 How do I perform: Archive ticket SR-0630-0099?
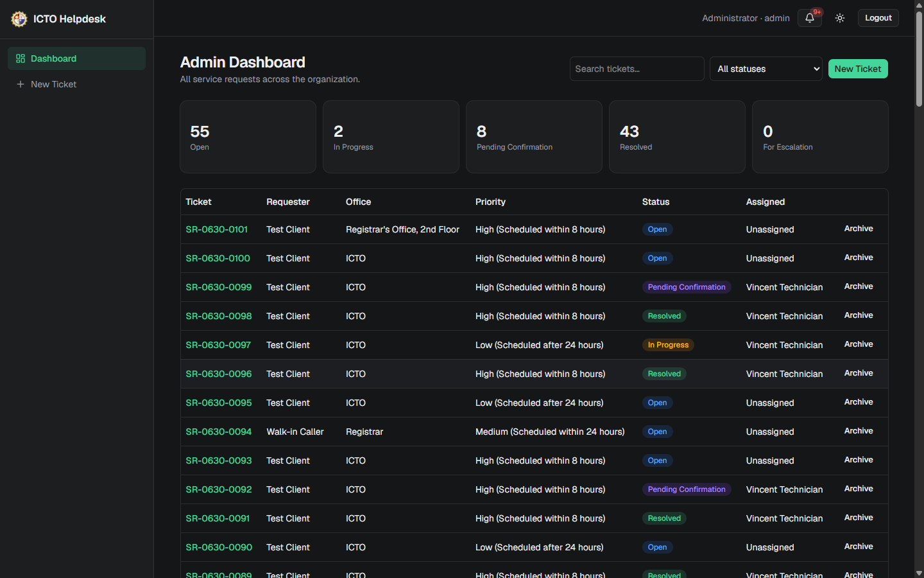click(859, 286)
